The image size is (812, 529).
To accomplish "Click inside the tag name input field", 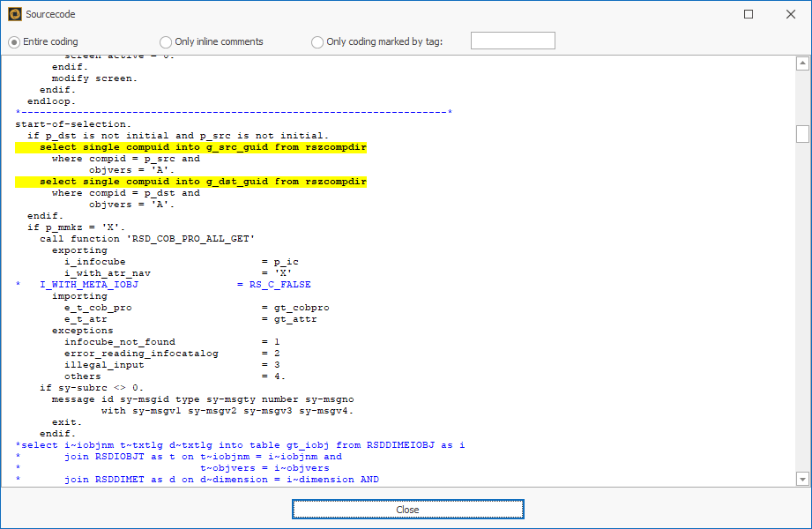I will click(511, 40).
